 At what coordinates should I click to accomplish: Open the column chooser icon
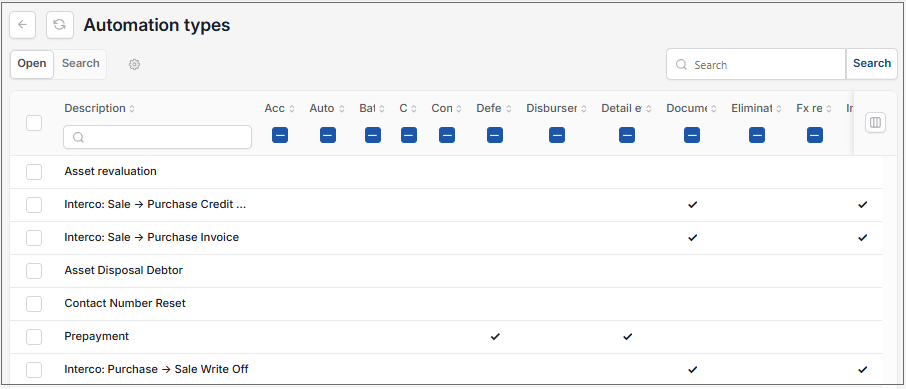pyautogui.click(x=875, y=123)
